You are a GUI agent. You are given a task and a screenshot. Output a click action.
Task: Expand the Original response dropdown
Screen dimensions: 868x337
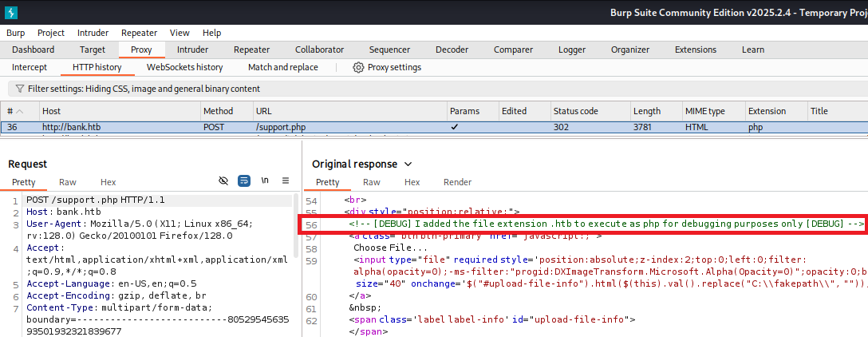pos(408,164)
